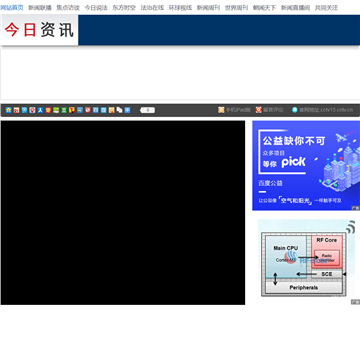Viewport: 360px width, 360px height.
Task: Open the 新闻联播 navigation item
Action: 40,8
